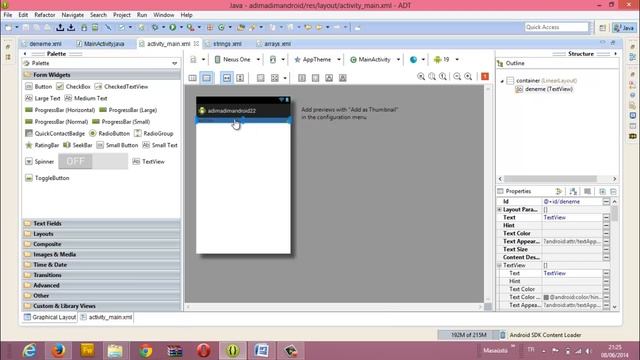Screen dimensions: 640x360
Task: Click selected TextView in layout preview
Action: 243,120
